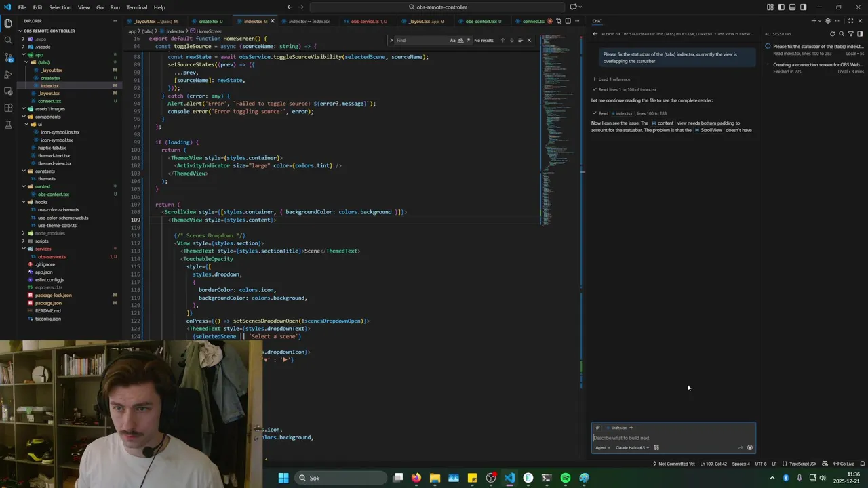868x488 pixels.
Task: Toggle Match Whole Word in Find widget
Action: coord(460,40)
